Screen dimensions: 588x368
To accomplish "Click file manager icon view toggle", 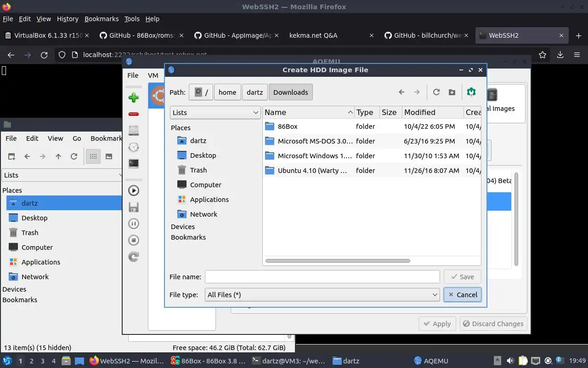I will point(93,156).
